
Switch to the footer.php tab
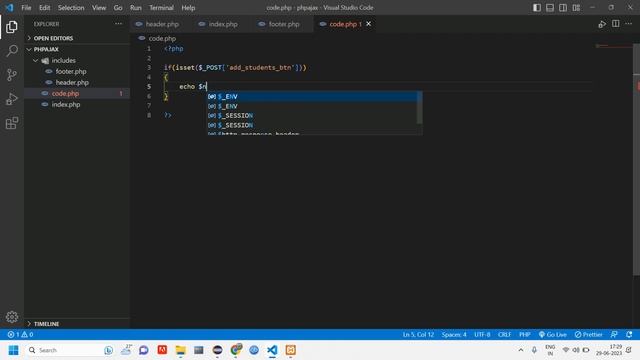point(284,24)
